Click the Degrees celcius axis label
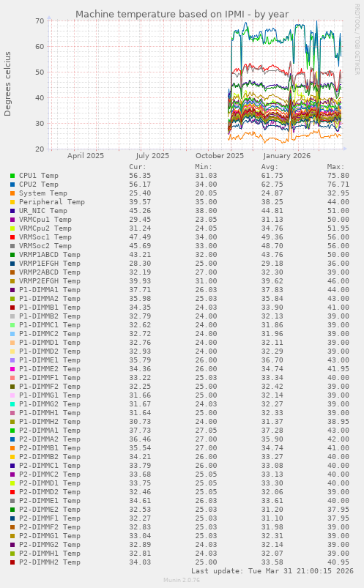Image resolution: width=364 pixels, height=588 pixels. click(7, 83)
